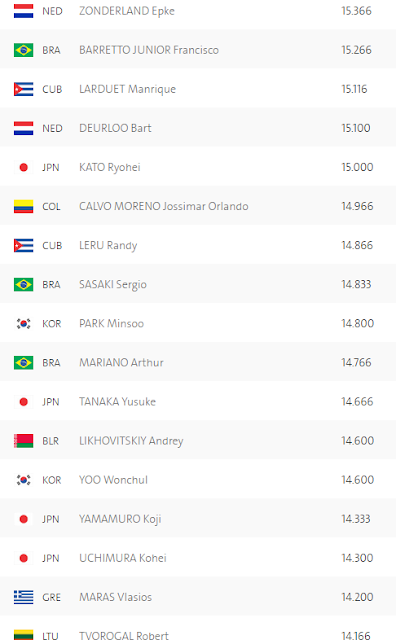
Task: Click the Lithuania flag beside TVOROGAL Robert
Action: (x=24, y=635)
